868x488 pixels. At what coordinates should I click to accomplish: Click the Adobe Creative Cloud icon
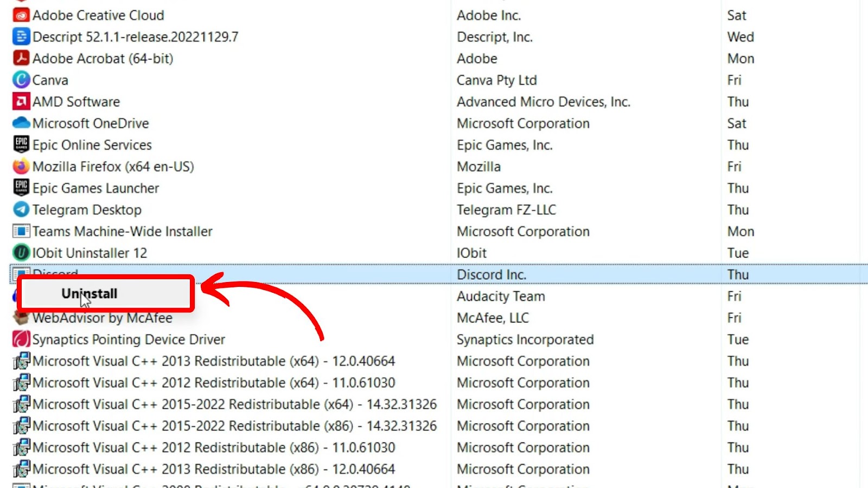point(21,15)
